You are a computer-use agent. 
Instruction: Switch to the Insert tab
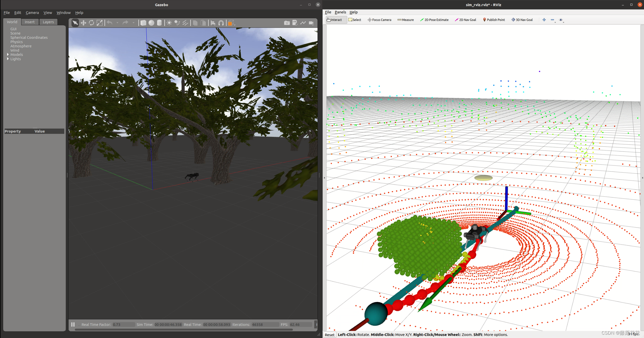30,22
